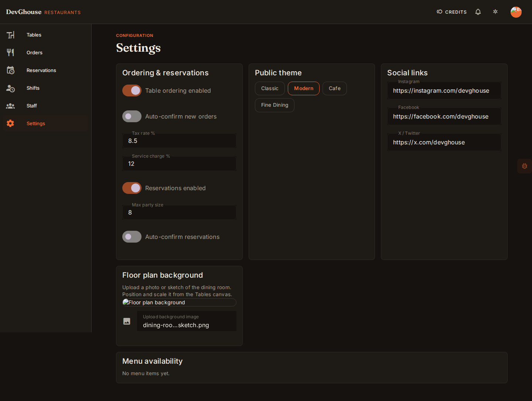Click the bug report icon at right edge
The height and width of the screenshot is (401, 532).
pos(525,166)
